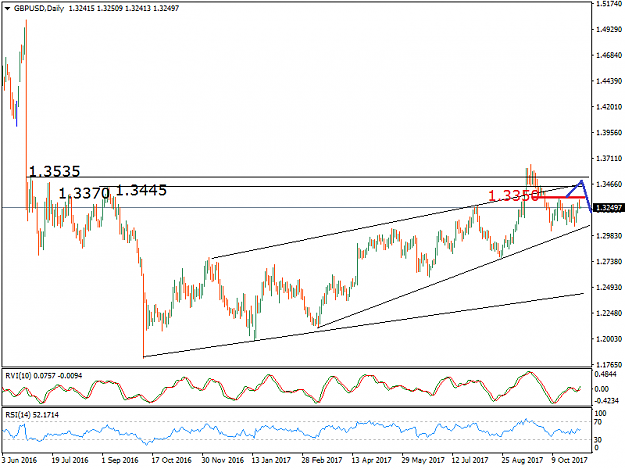Click the 1.44390 price axis value
Image resolution: width=625 pixels, height=469 pixels.
[x=609, y=81]
